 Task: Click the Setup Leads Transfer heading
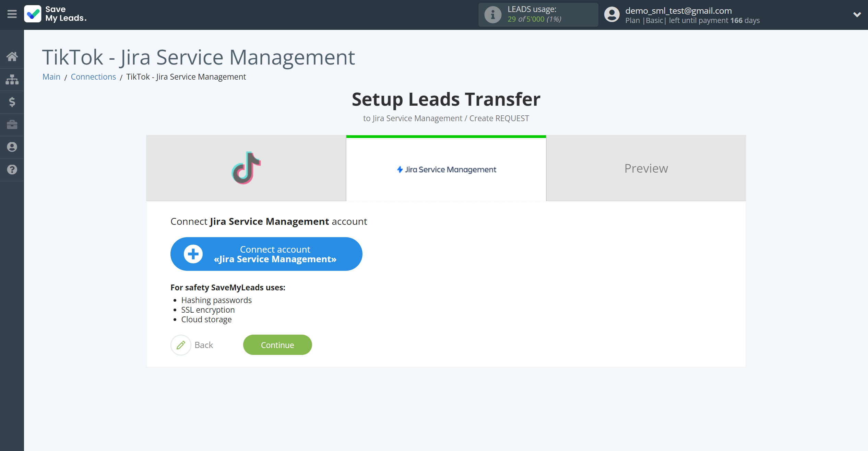pos(446,99)
